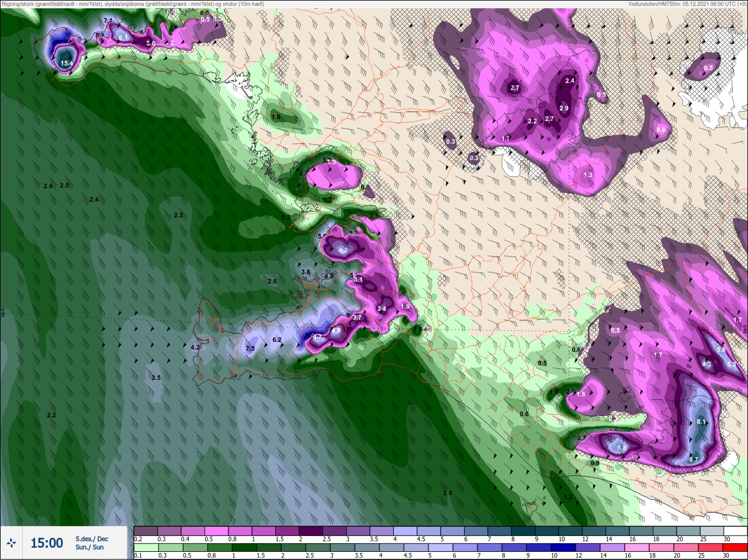Click the '5.des./ Dec' date label
Screen dimensions: 748x560
(x=92, y=539)
